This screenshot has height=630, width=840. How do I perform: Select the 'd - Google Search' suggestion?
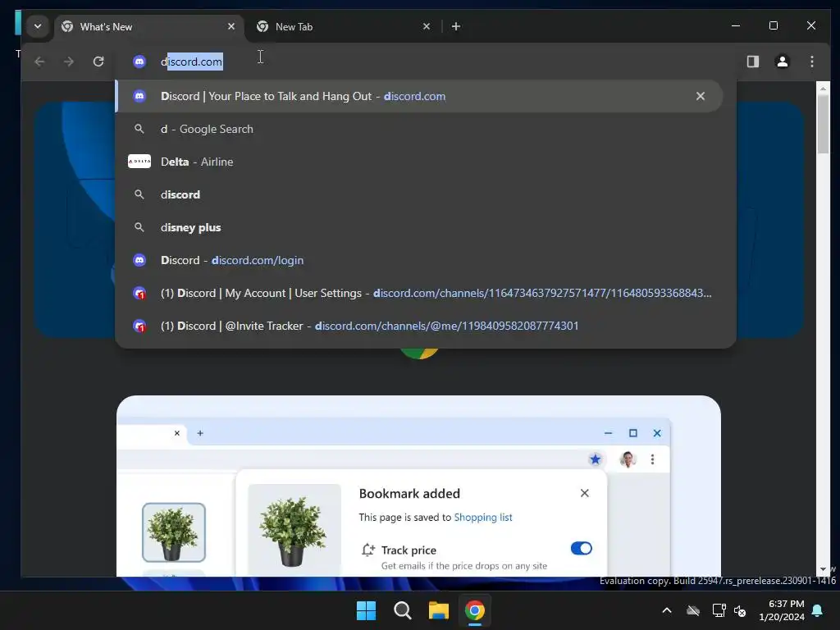tap(419, 129)
